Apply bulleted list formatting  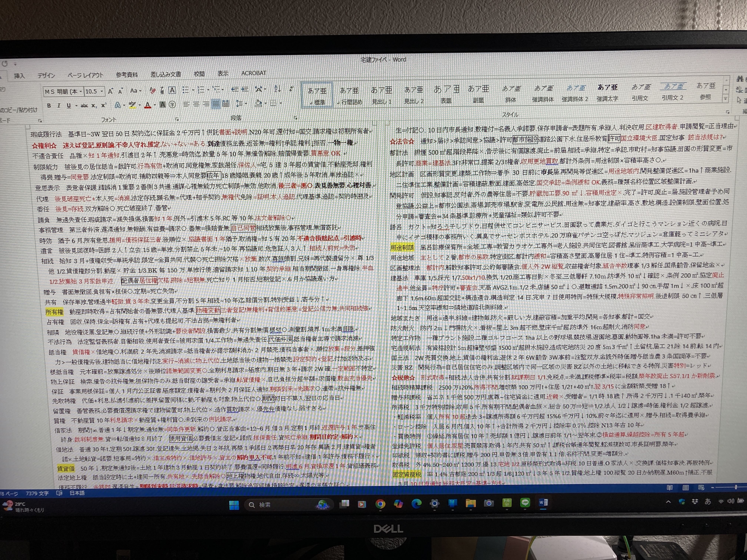click(x=185, y=90)
